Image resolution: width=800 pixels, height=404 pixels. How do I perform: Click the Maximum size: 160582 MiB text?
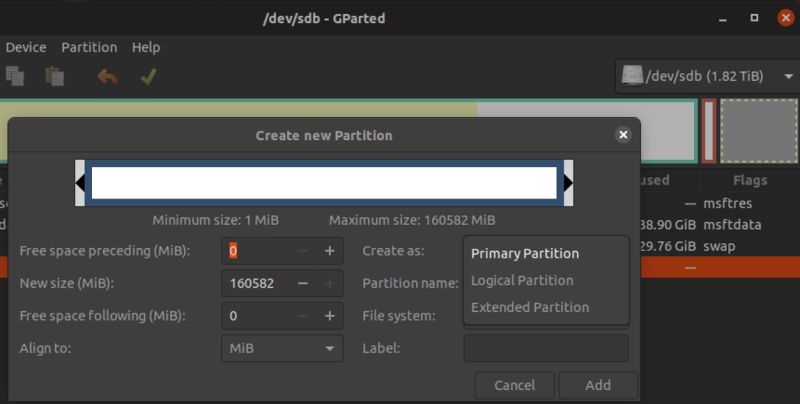[412, 220]
